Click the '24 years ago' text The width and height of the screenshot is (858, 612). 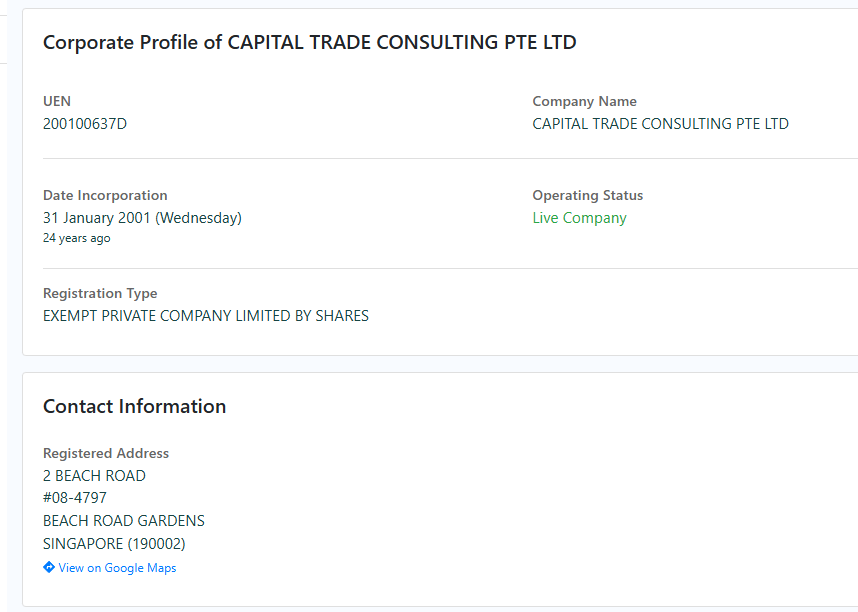77,239
